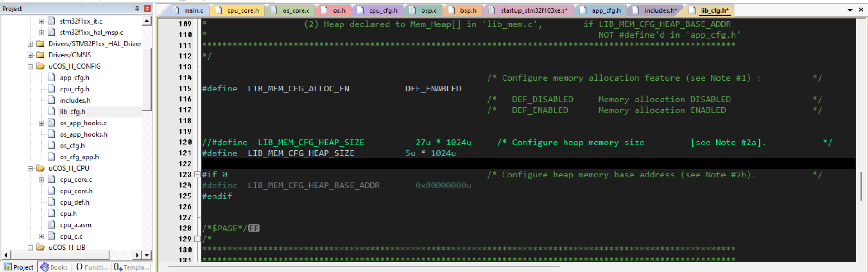Click the file icon beside stm32f1xx_it.c

52,21
